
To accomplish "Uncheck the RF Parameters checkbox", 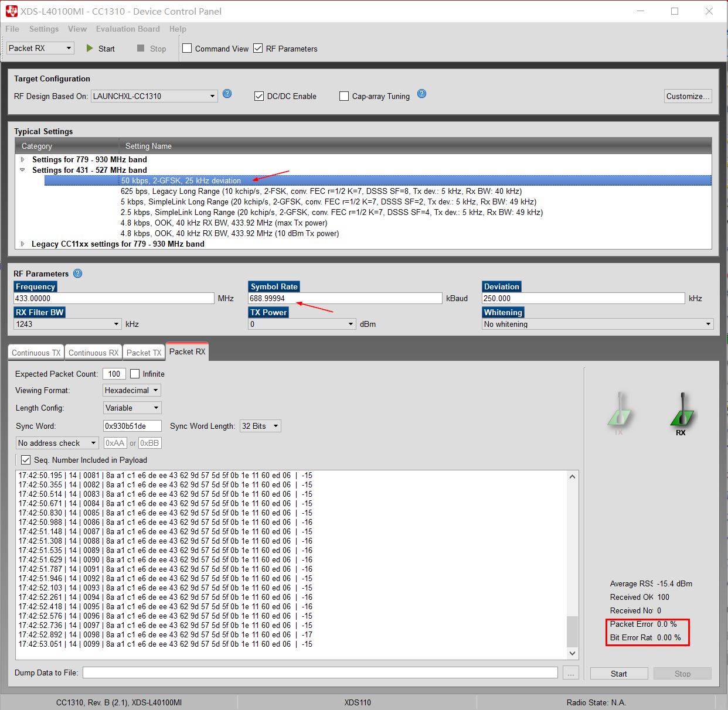I will [x=258, y=48].
